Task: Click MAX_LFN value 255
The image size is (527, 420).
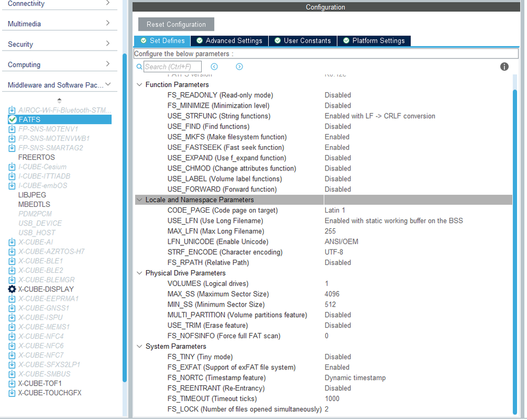Action: 330,231
